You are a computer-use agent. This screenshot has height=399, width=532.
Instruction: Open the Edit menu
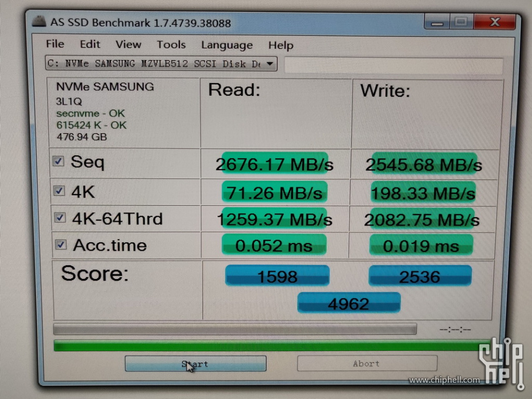coord(90,44)
